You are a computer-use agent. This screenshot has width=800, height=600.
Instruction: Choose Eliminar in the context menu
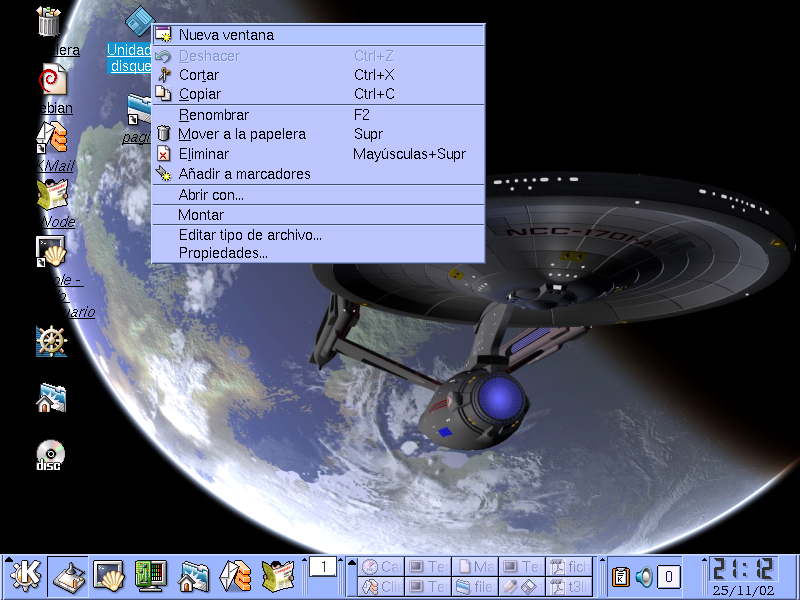[318, 154]
